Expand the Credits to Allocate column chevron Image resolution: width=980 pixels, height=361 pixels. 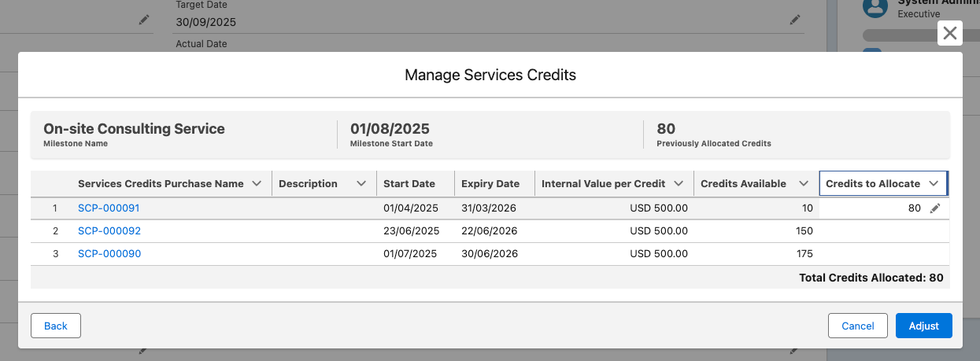click(x=934, y=184)
